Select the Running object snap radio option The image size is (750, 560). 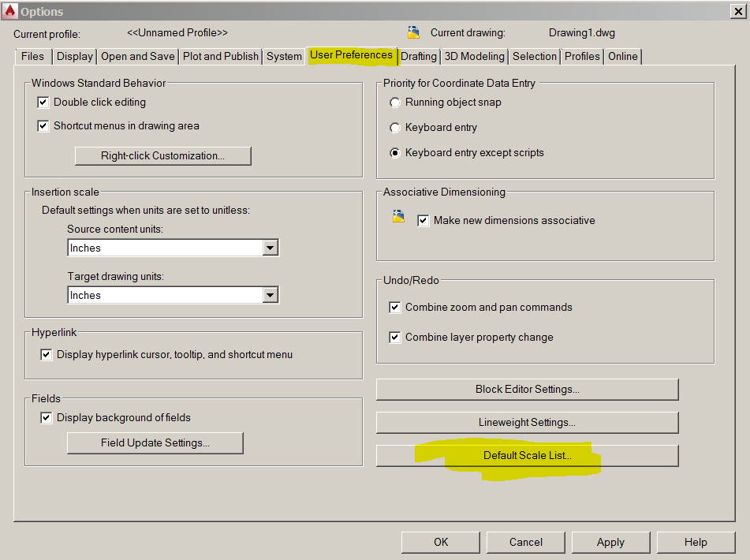(x=394, y=103)
